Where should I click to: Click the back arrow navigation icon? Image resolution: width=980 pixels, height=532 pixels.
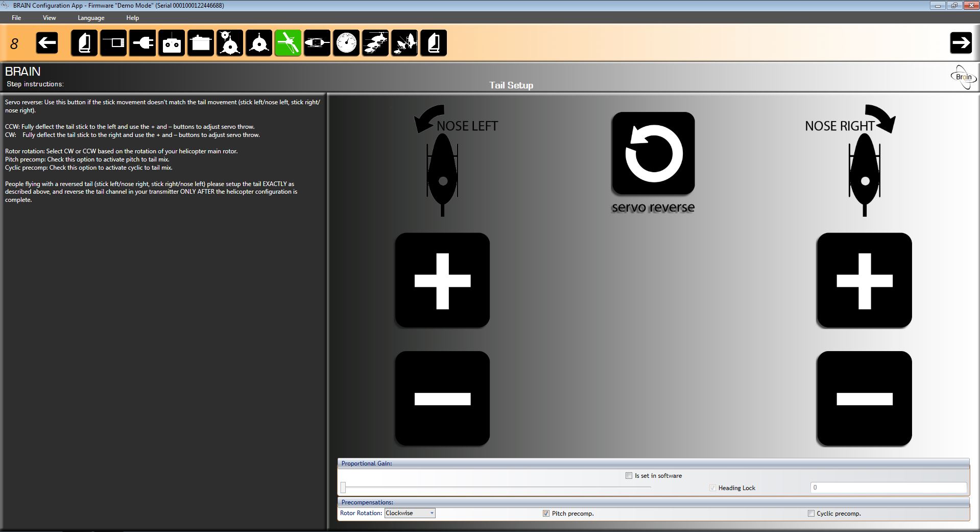click(47, 43)
